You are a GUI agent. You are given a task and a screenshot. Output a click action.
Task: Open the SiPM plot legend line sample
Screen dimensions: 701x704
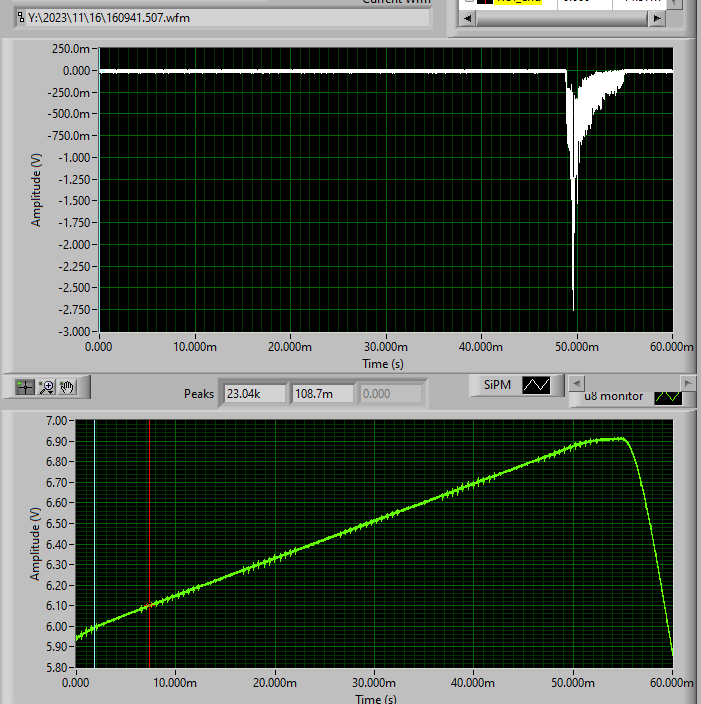[x=536, y=385]
